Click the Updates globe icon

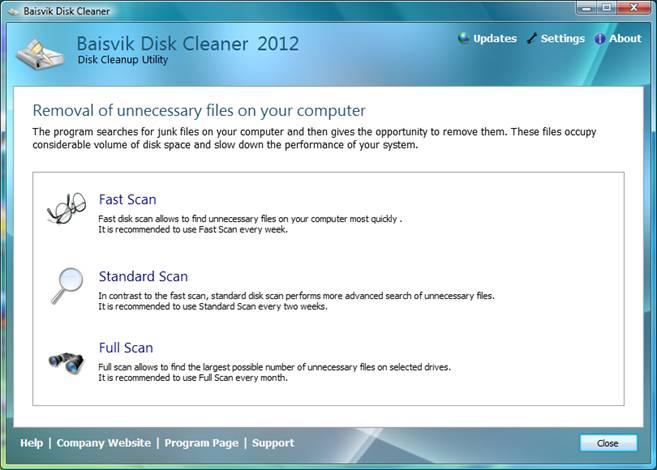(463, 38)
